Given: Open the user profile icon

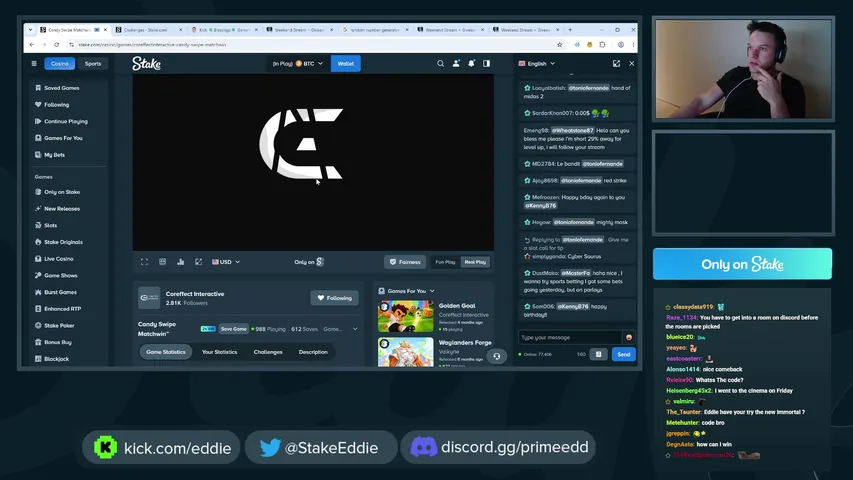Looking at the screenshot, I should [x=456, y=64].
